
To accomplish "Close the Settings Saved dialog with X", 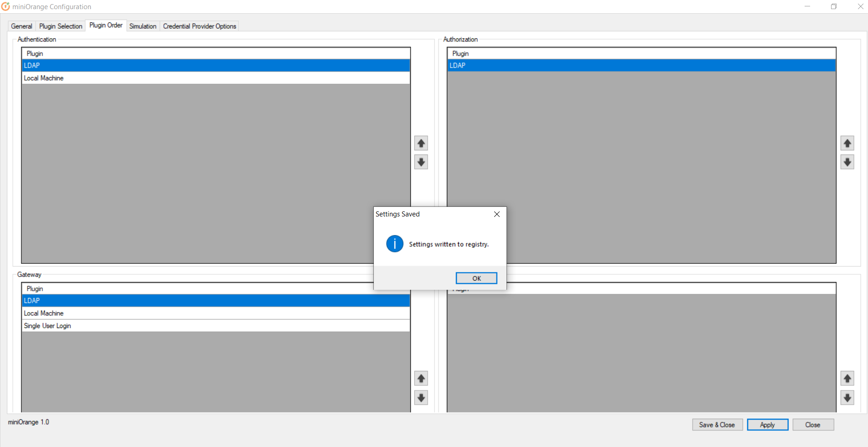I will [497, 214].
